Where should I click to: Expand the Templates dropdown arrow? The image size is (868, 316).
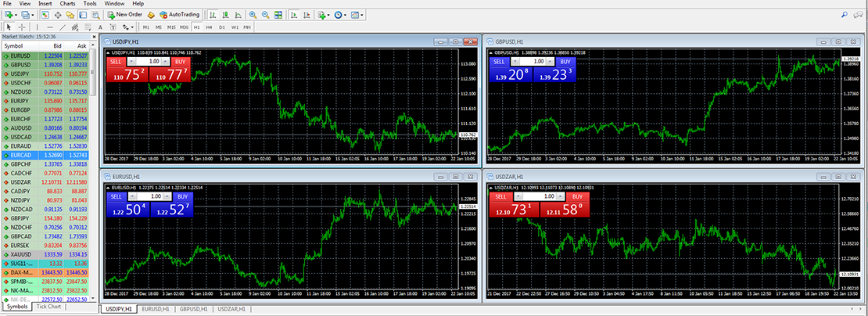pos(361,15)
